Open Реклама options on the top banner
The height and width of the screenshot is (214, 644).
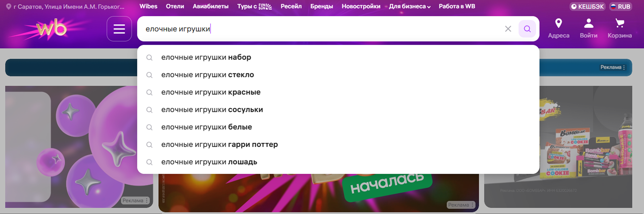click(x=613, y=67)
